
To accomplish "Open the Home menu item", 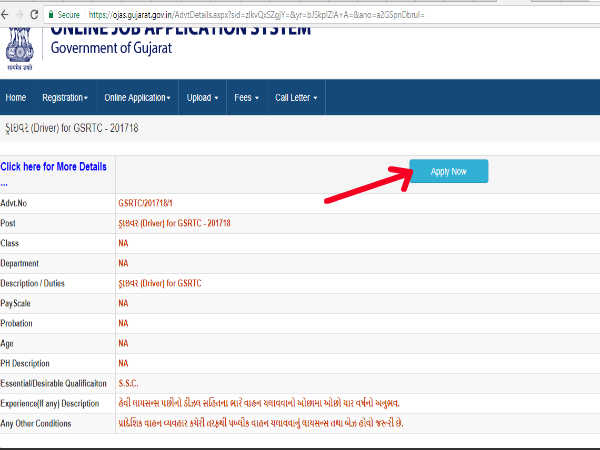I will 16,98.
